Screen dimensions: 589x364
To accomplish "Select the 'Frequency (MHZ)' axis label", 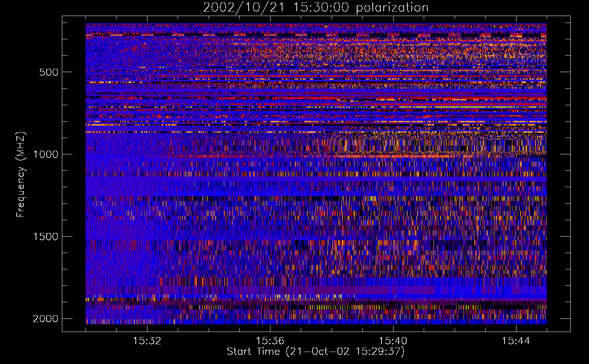I will (x=21, y=175).
